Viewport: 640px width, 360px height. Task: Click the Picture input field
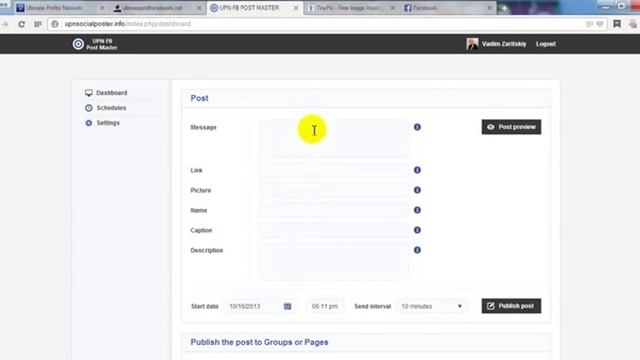pyautogui.click(x=334, y=190)
